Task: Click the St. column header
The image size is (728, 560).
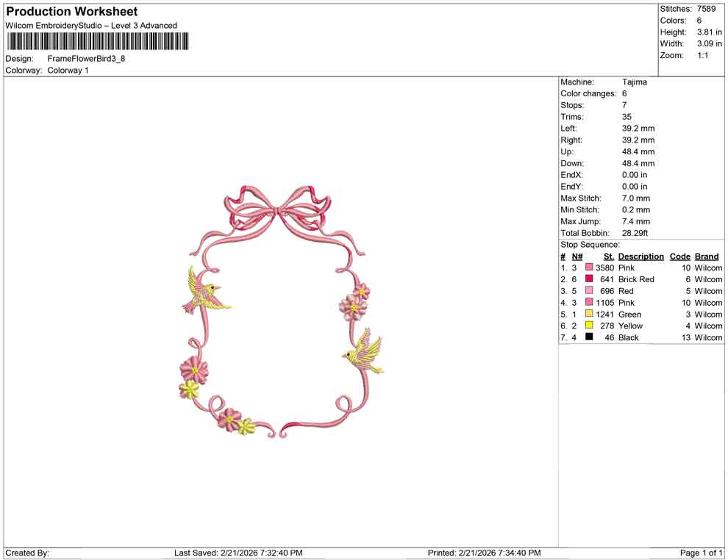Action: (x=608, y=256)
